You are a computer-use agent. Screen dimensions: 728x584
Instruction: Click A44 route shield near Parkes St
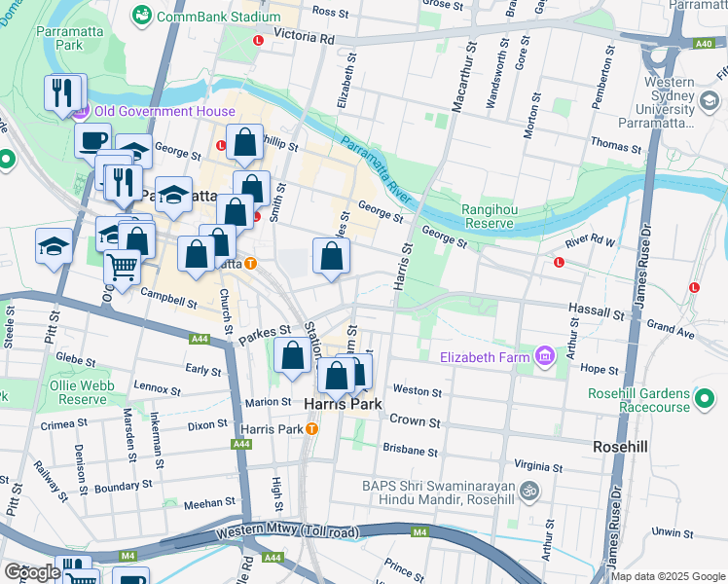(x=200, y=339)
